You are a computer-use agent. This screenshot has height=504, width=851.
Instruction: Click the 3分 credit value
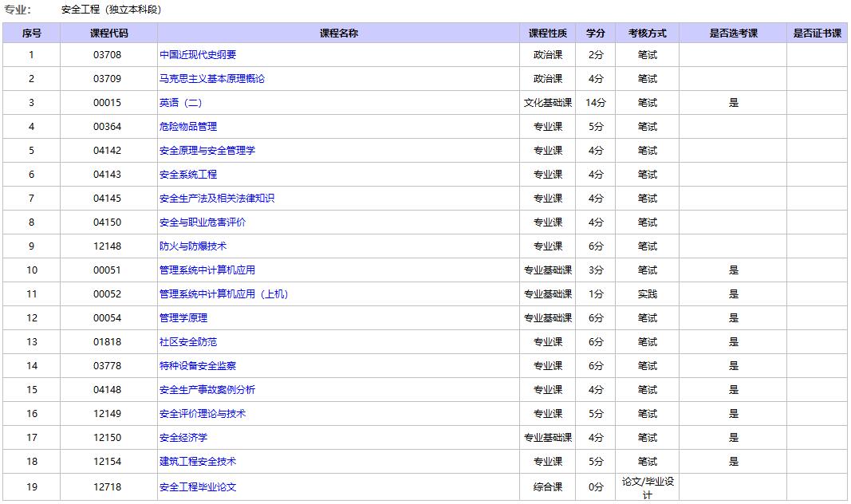pos(595,270)
